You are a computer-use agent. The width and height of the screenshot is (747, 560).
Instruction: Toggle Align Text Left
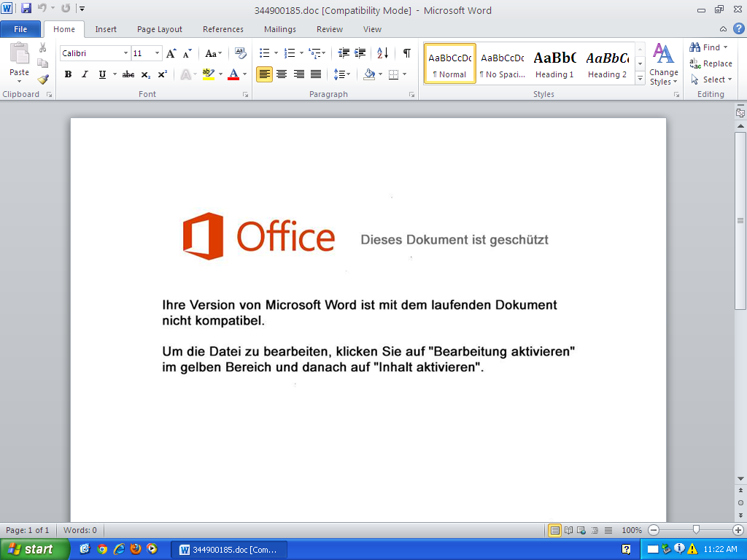[x=264, y=74]
